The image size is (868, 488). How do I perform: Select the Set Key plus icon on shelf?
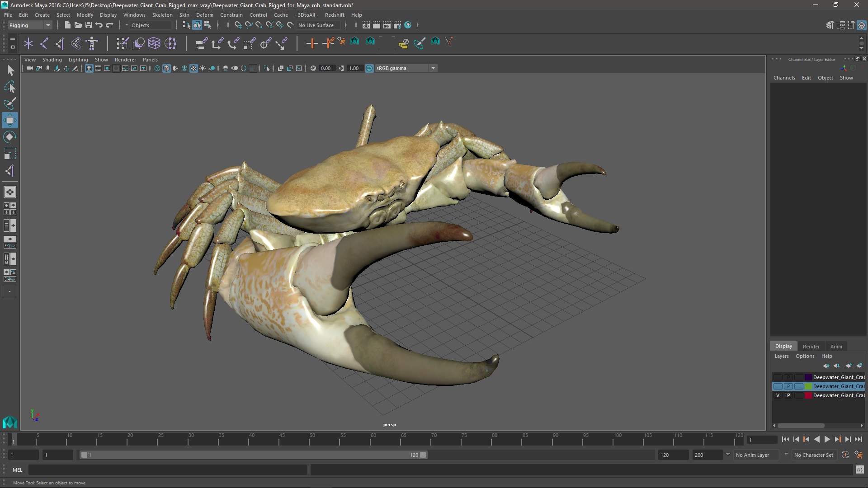click(x=312, y=43)
